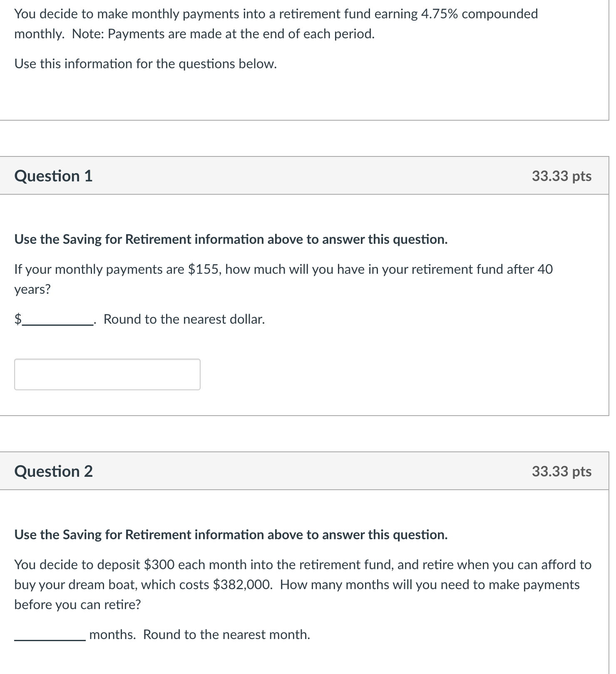
Task: Click the bold 'Saving for Retirement' instruction in Question 1
Action: [x=231, y=239]
